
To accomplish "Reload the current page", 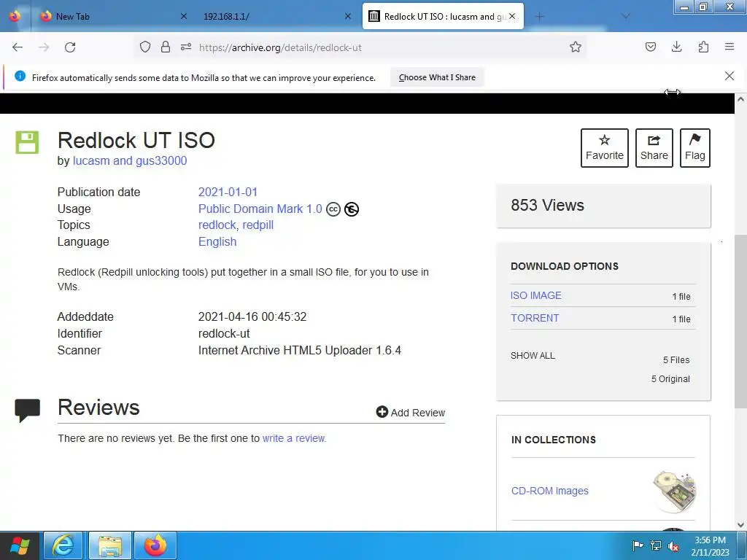I will pyautogui.click(x=70, y=47).
